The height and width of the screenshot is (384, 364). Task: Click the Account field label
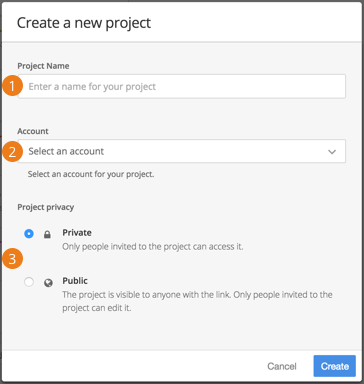point(33,131)
